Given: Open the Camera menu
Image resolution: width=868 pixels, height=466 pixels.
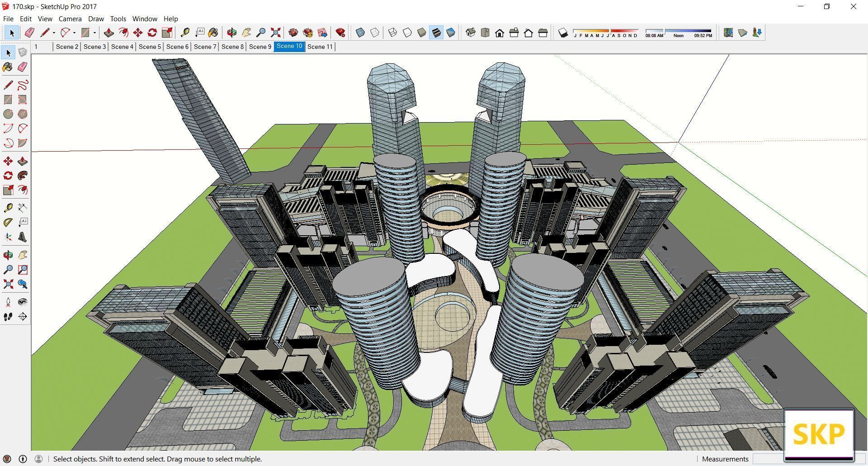Looking at the screenshot, I should coord(70,19).
